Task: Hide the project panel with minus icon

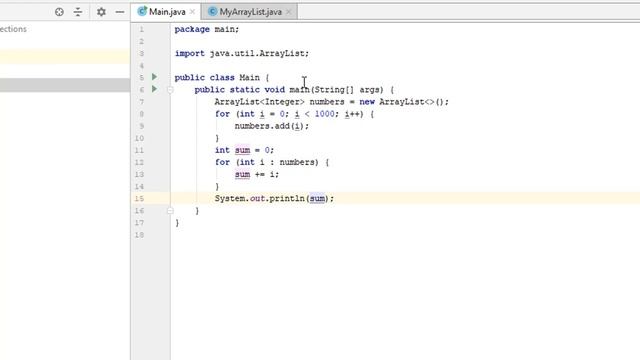Action: click(x=120, y=12)
